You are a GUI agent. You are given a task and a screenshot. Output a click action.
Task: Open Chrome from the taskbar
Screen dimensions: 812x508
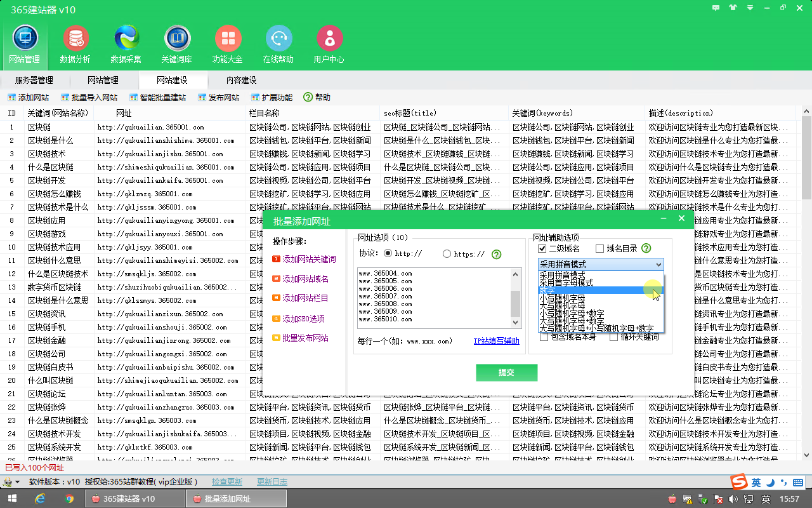(69, 499)
